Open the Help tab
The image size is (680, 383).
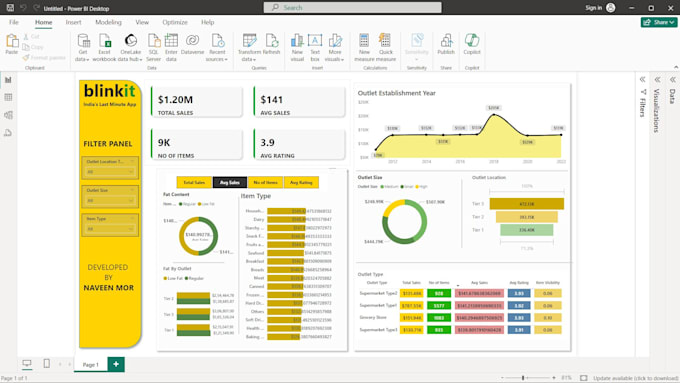(x=207, y=22)
